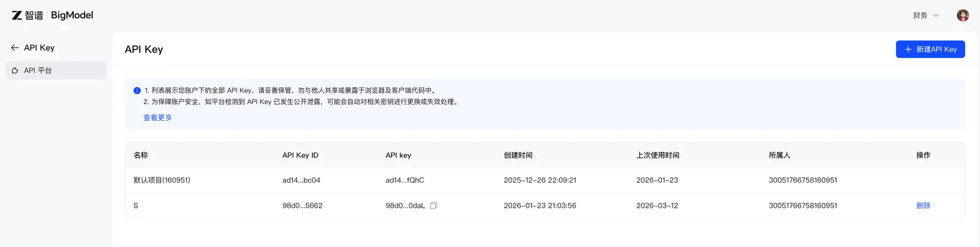This screenshot has width=980, height=247.
Task: Click owner ID in the S row
Action: 803,206
